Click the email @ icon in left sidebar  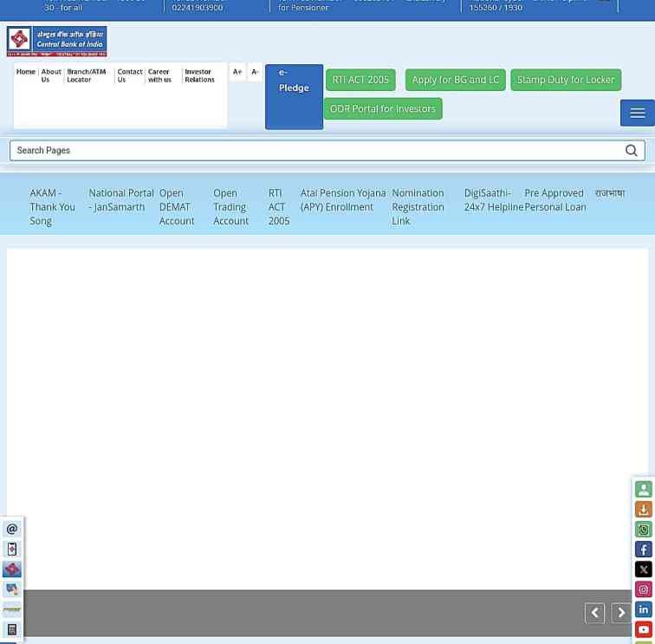[x=12, y=529]
